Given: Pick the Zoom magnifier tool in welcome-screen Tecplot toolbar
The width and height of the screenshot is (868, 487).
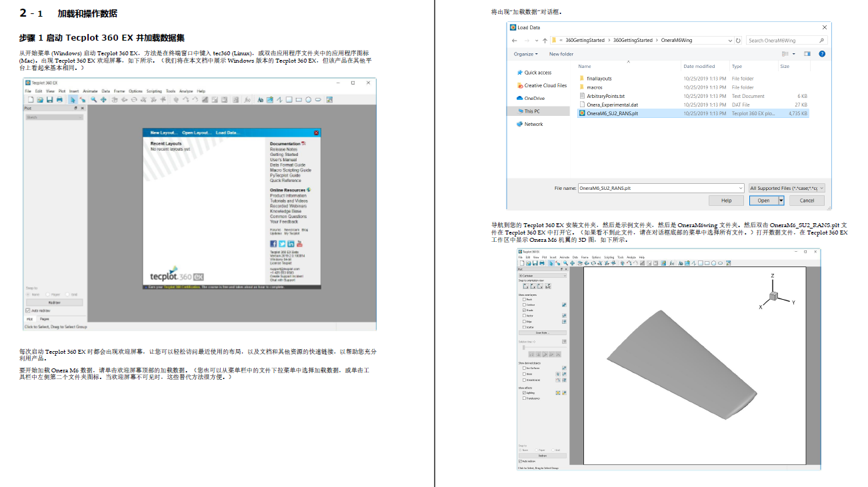Looking at the screenshot, I should pos(94,100).
